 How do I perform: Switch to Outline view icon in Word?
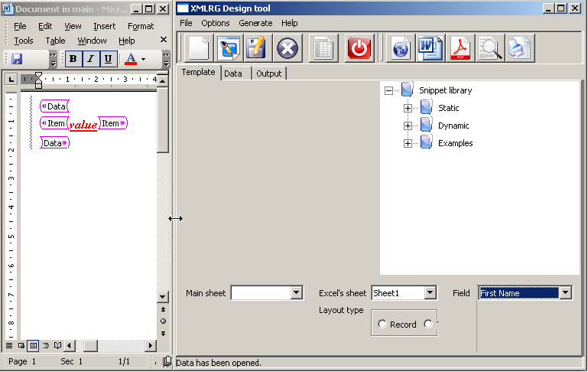46,345
